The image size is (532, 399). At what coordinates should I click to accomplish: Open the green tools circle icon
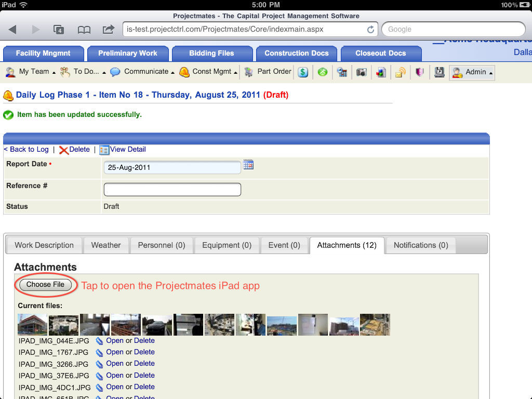pyautogui.click(x=322, y=72)
